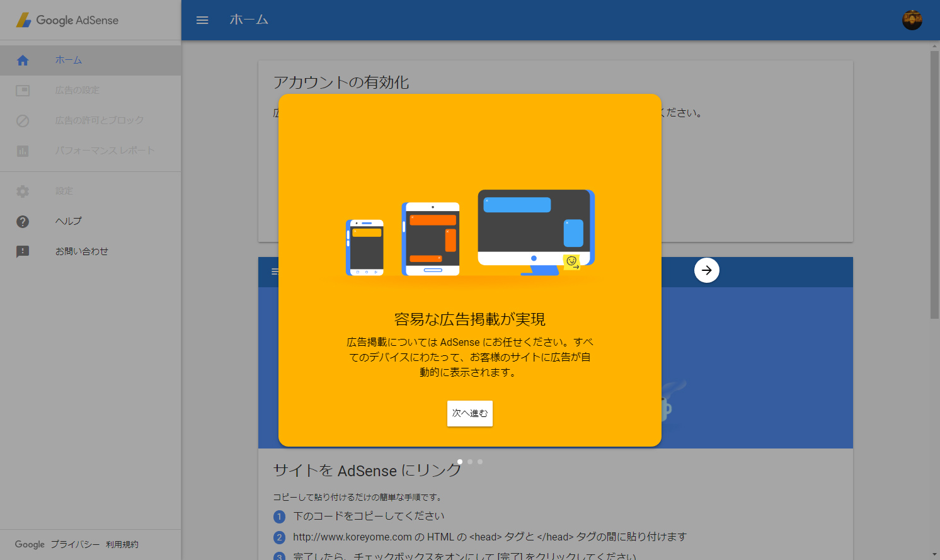
Task: Click the small menu icon on the blue card
Action: tap(275, 271)
